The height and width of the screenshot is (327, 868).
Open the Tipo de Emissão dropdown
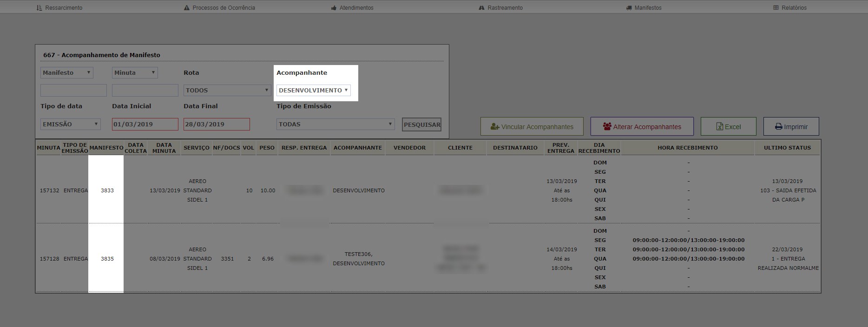pos(335,124)
